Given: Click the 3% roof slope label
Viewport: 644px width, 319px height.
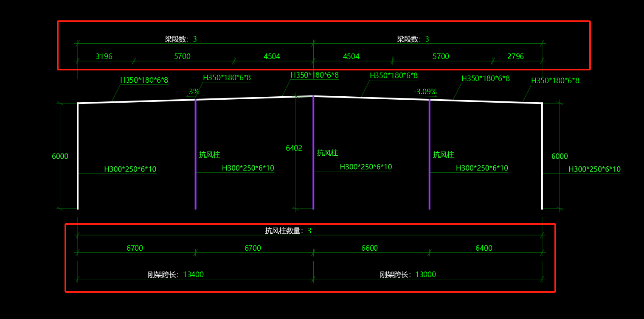Looking at the screenshot, I should click(194, 92).
